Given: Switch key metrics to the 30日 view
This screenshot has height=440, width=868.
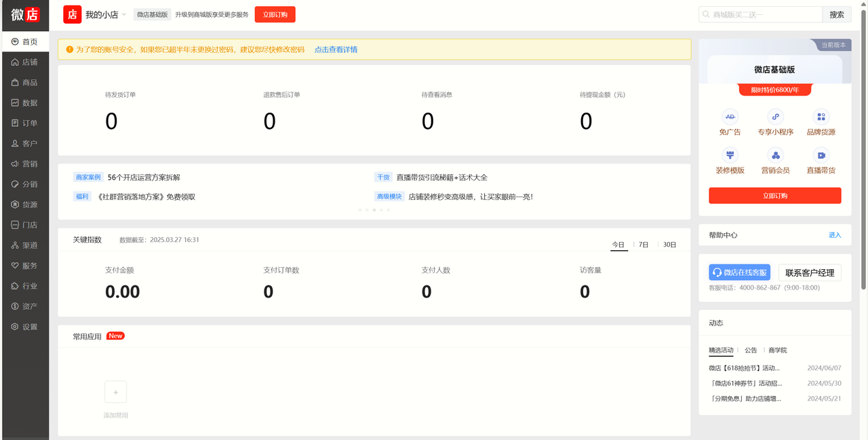Looking at the screenshot, I should pyautogui.click(x=667, y=245).
